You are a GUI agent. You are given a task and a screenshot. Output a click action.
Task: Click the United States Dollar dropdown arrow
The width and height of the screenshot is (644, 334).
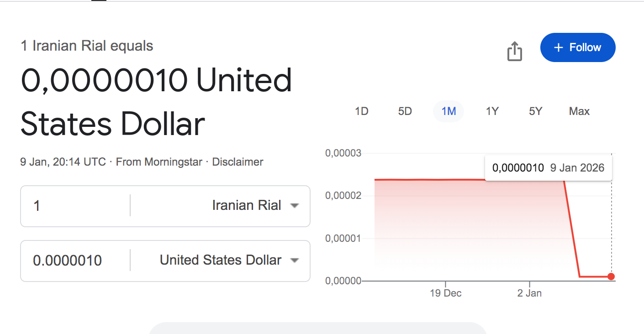(x=295, y=261)
